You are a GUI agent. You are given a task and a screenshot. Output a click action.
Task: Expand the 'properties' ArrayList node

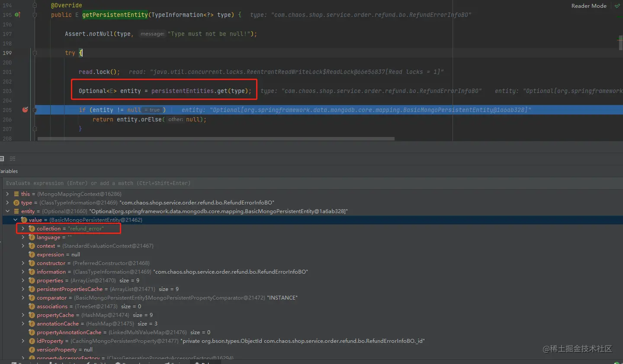(23, 281)
